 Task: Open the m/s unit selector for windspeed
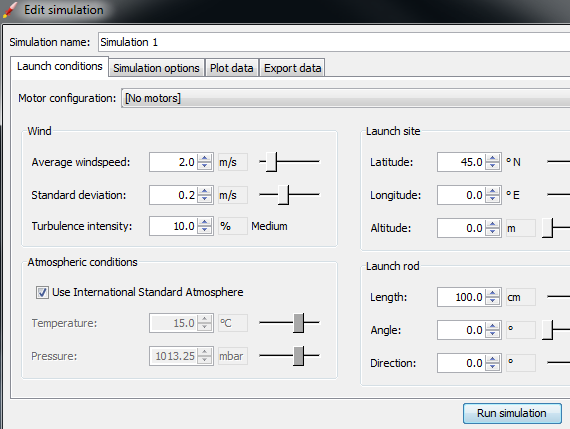coord(233,162)
